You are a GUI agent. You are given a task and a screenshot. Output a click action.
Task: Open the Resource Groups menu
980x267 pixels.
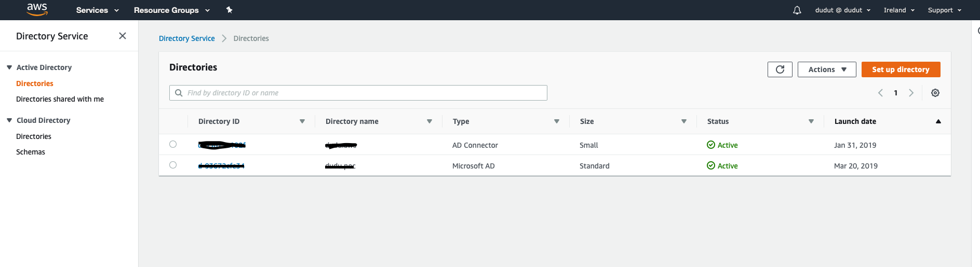(171, 10)
